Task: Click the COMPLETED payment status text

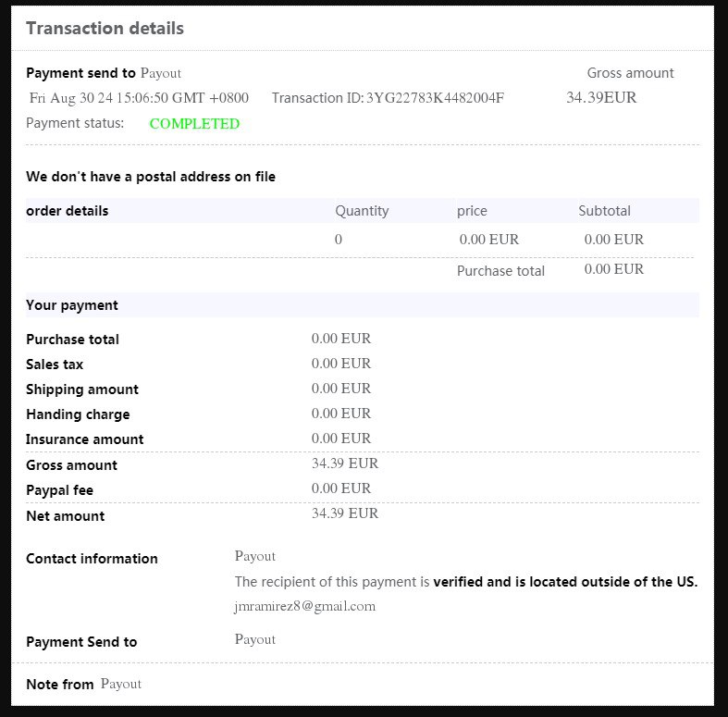Action: point(194,124)
